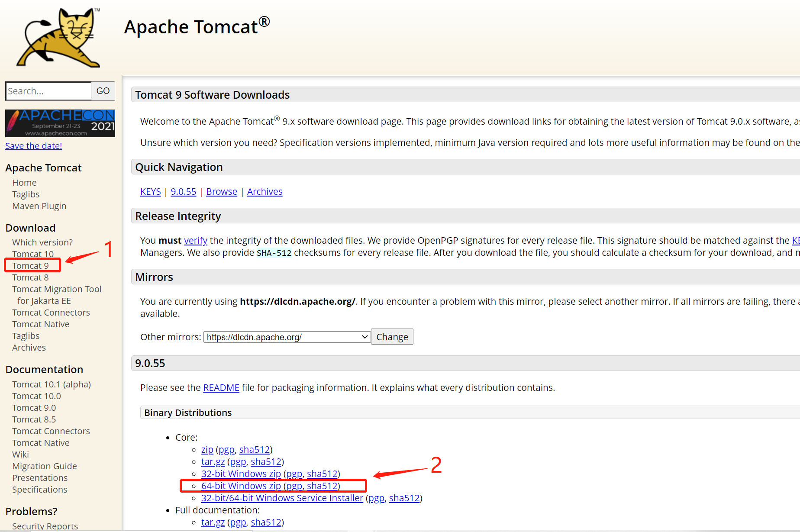The height and width of the screenshot is (532, 800).
Task: Click the Change mirror button
Action: click(x=392, y=337)
